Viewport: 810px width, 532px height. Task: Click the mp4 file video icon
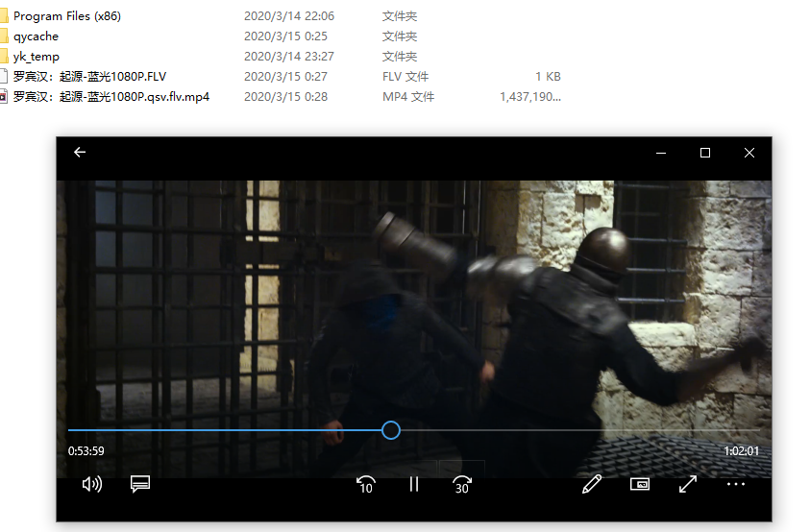(4, 97)
